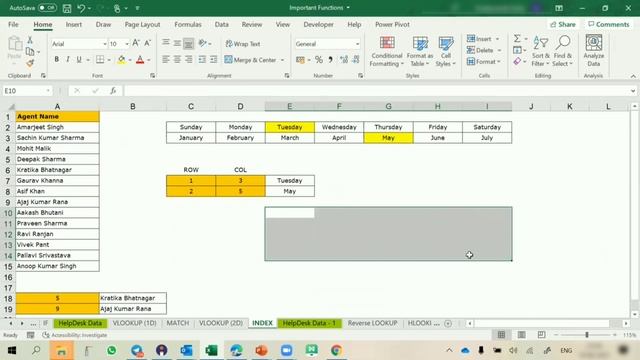Click the Share button
The height and width of the screenshot is (360, 640).
point(562,24)
